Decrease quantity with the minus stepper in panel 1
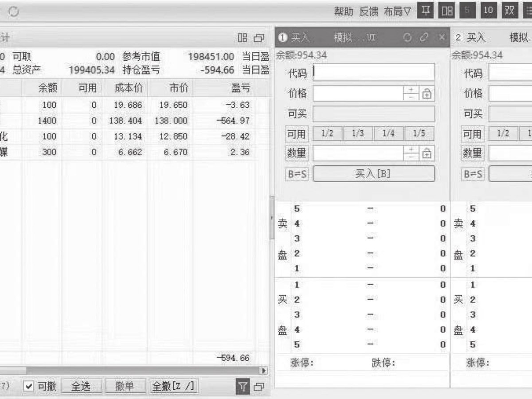Screen dimensions: 532x399 [411, 157]
